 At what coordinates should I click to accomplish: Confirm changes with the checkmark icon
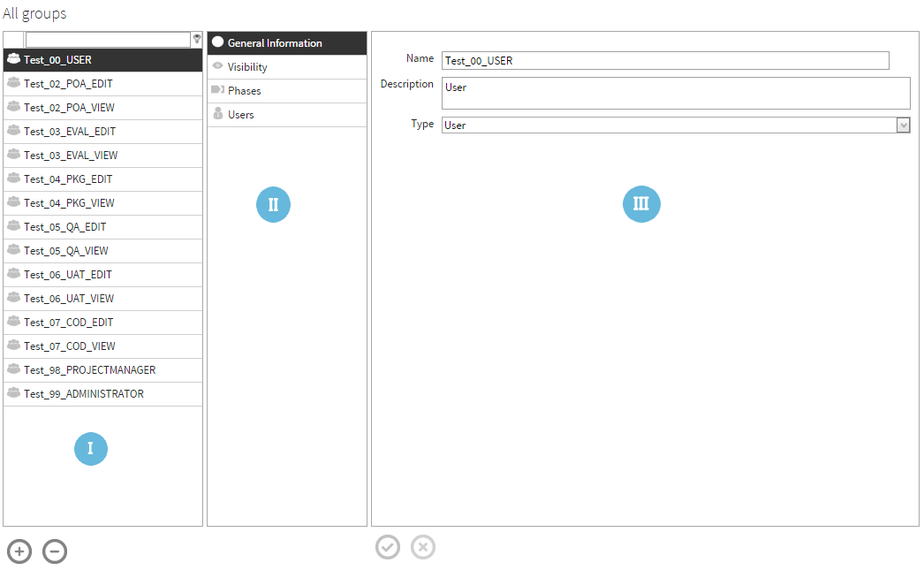point(388,547)
